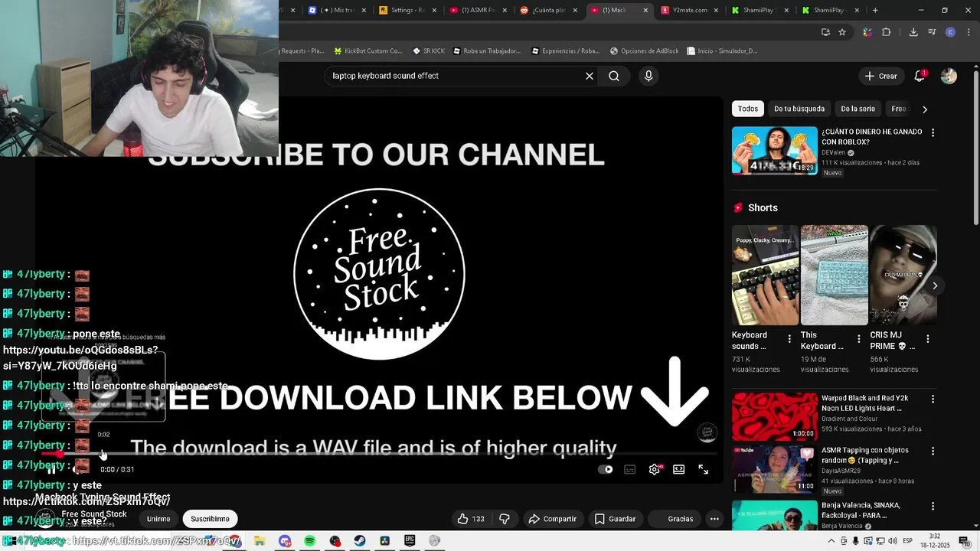This screenshot has width=980, height=551.
Task: Click the Unirme button
Action: [x=158, y=519]
